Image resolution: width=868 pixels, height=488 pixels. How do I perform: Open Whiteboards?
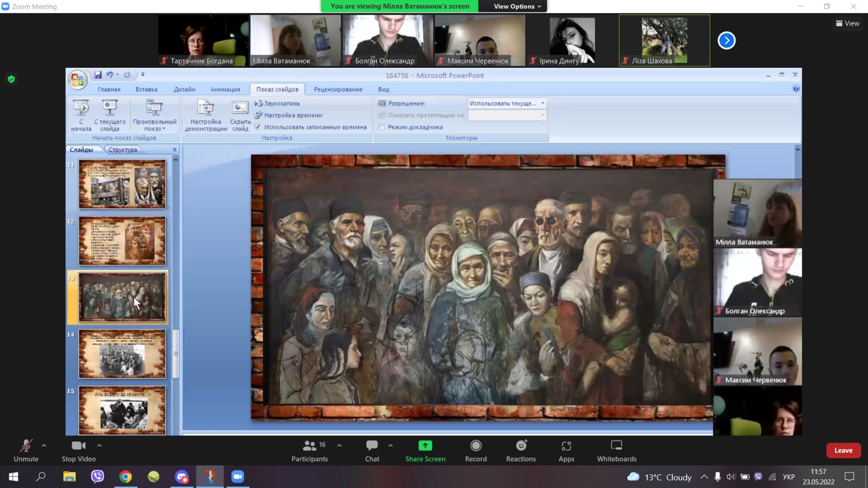click(x=617, y=451)
